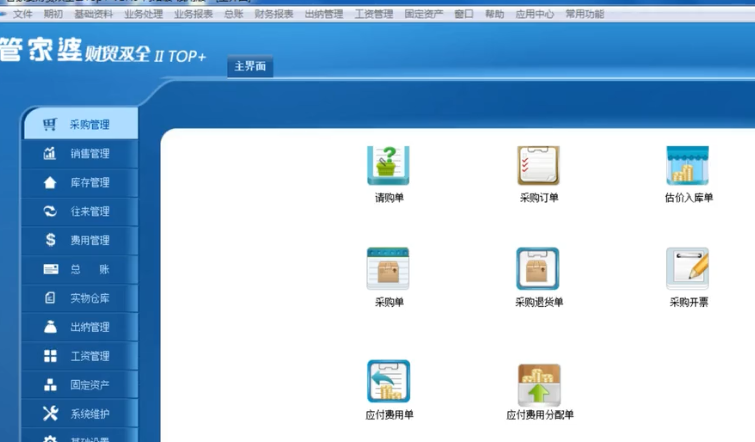Open the 窗口 menu
The image size is (755, 442).
[x=464, y=14]
